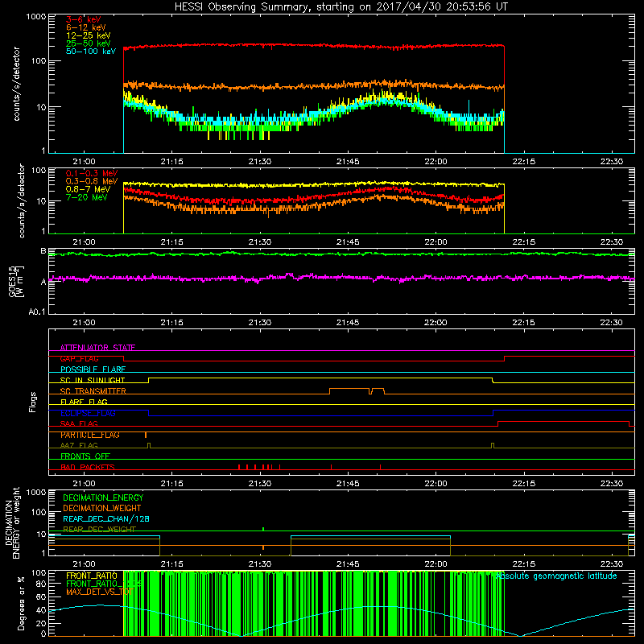Screen dimensions: 644x644
Task: Click 21:45 tick under the GOES panel
Action: pos(348,323)
